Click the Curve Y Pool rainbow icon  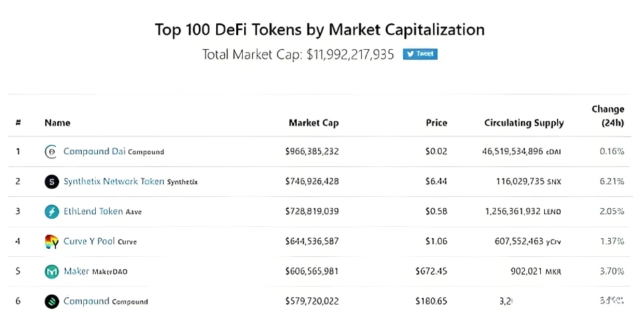[x=52, y=241]
